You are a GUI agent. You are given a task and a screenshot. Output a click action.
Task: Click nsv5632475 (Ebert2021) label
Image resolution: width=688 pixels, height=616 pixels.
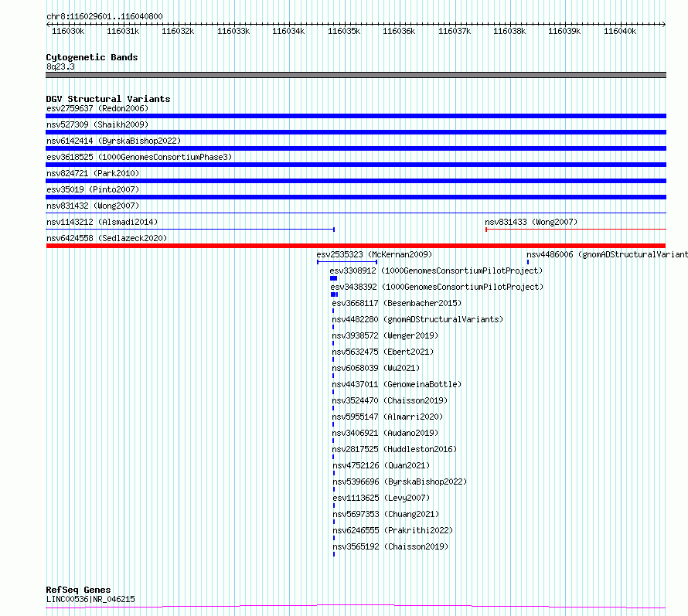383,352
